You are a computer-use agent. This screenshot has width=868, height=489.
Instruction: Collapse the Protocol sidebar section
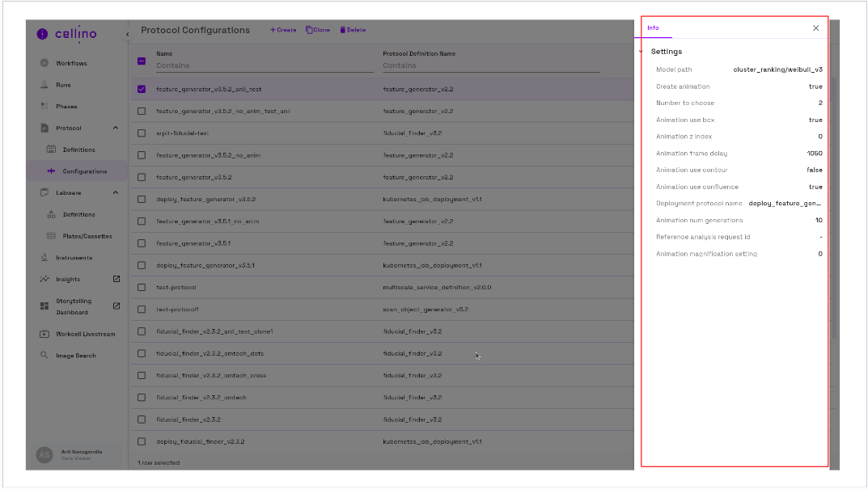pyautogui.click(x=116, y=128)
